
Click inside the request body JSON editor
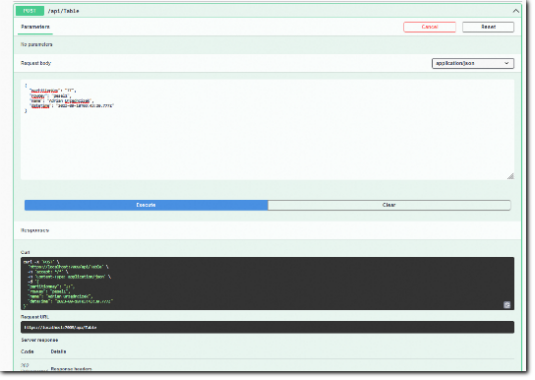tap(267, 130)
